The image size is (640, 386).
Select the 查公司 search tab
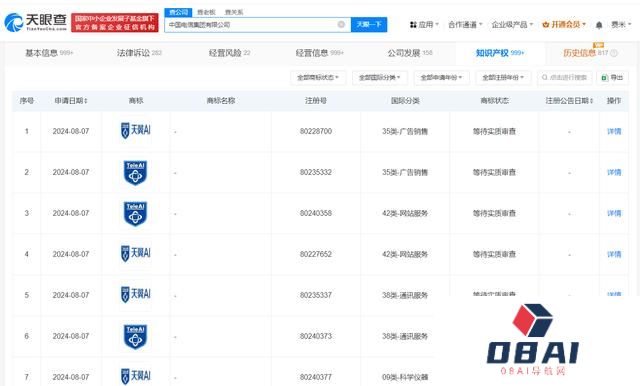pos(178,12)
